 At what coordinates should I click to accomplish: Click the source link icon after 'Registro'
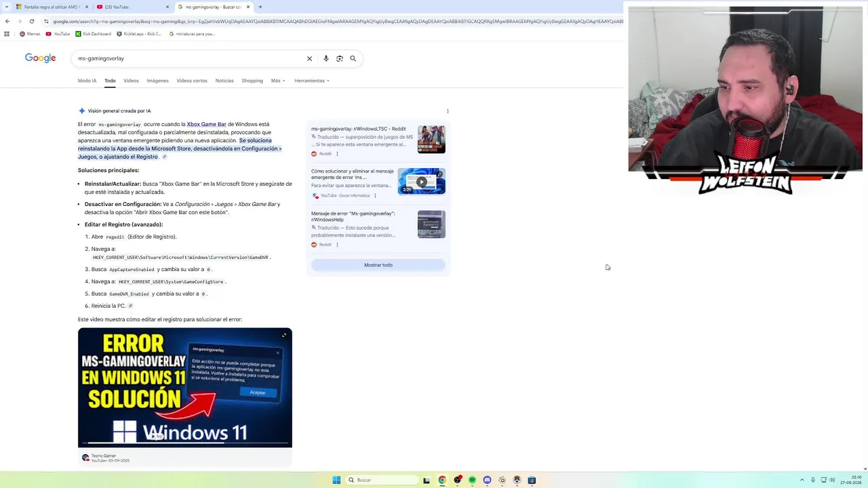pyautogui.click(x=164, y=157)
